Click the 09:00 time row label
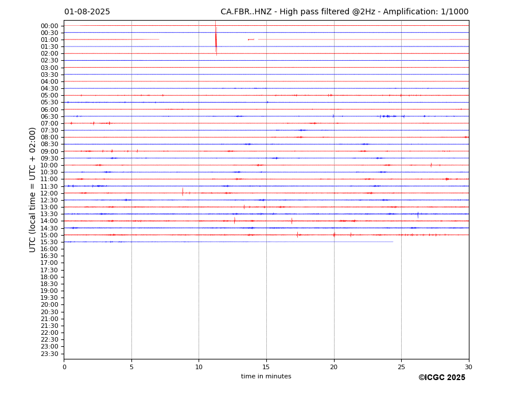Image resolution: width=532 pixels, height=399 pixels. (49, 151)
